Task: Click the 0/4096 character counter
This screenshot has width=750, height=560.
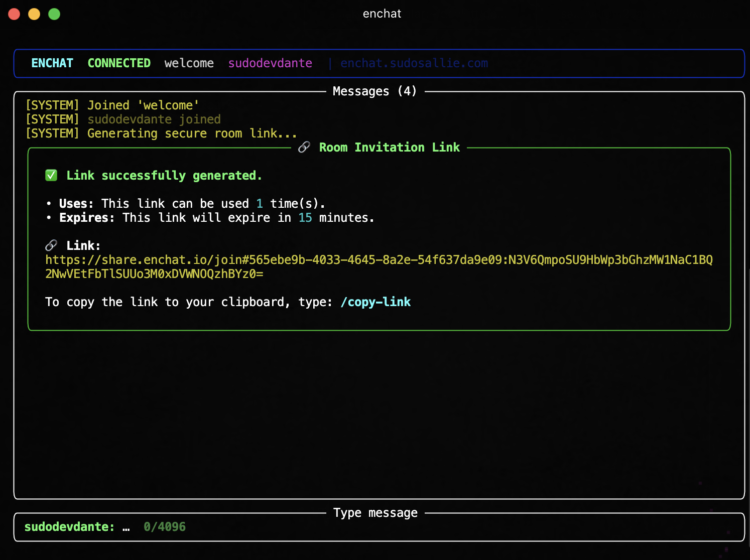Action: pyautogui.click(x=164, y=527)
